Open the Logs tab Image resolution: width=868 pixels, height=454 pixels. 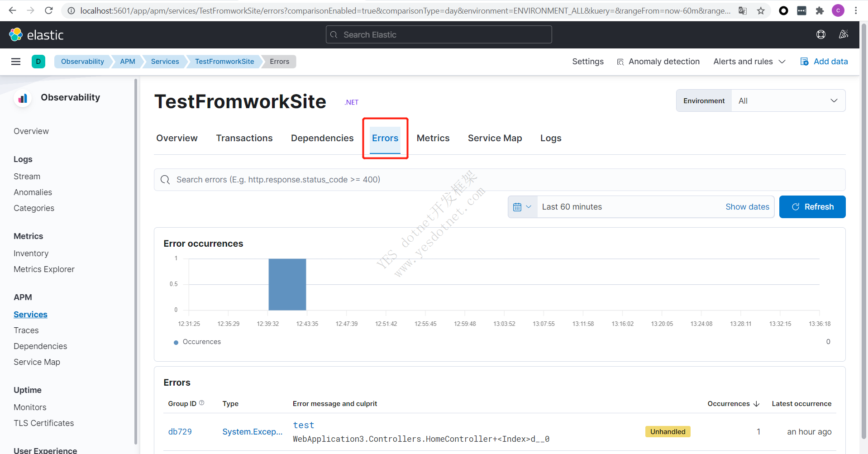click(551, 138)
